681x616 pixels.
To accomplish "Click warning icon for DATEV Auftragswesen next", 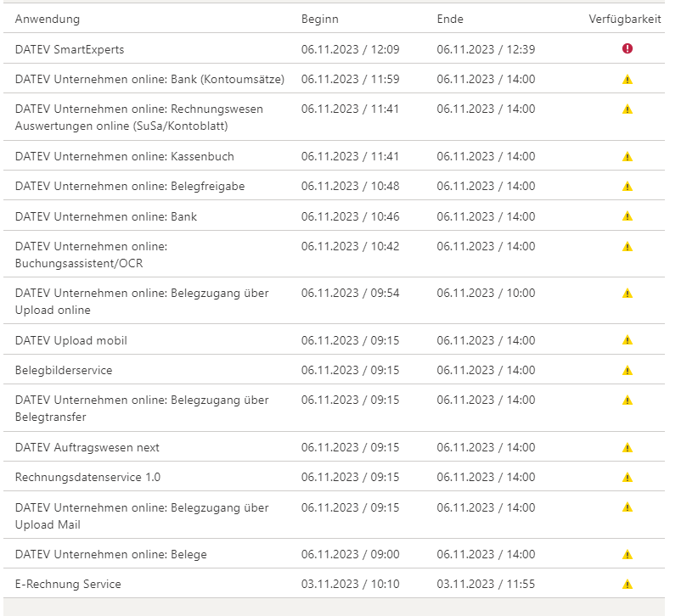I will pos(628,447).
